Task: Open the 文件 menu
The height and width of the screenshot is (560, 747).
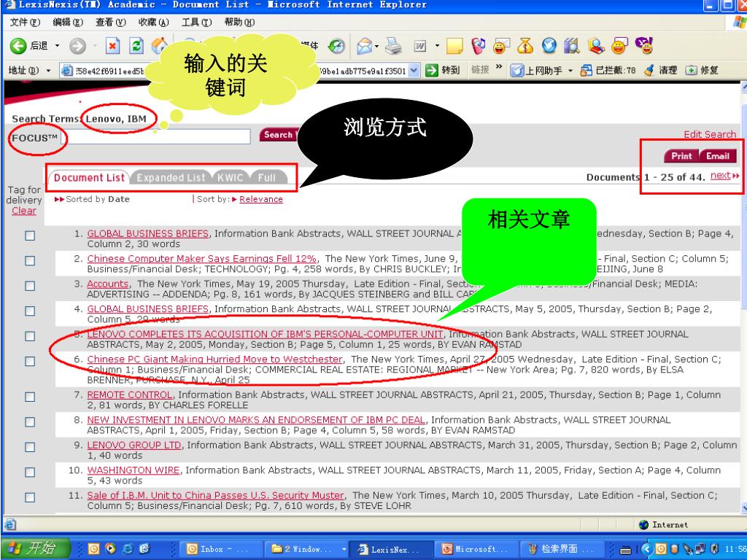Action: [25, 22]
